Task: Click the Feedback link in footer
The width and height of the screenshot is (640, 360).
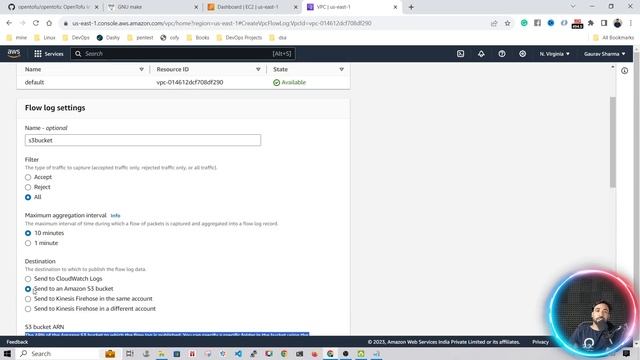Action: [17, 342]
